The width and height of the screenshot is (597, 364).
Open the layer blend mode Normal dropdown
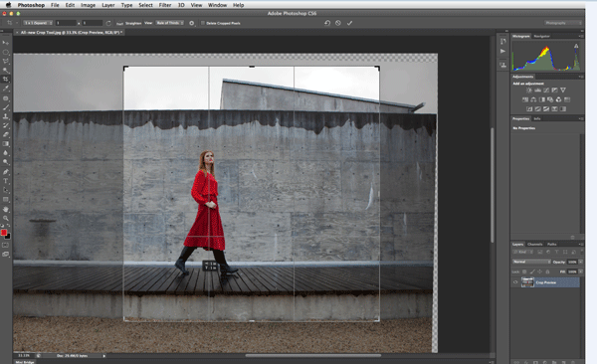coord(531,262)
